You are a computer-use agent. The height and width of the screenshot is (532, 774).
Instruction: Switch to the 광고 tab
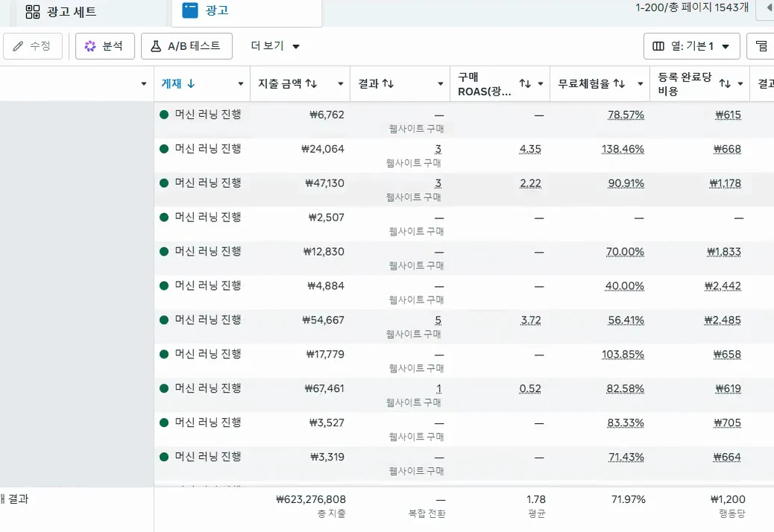[x=247, y=11]
